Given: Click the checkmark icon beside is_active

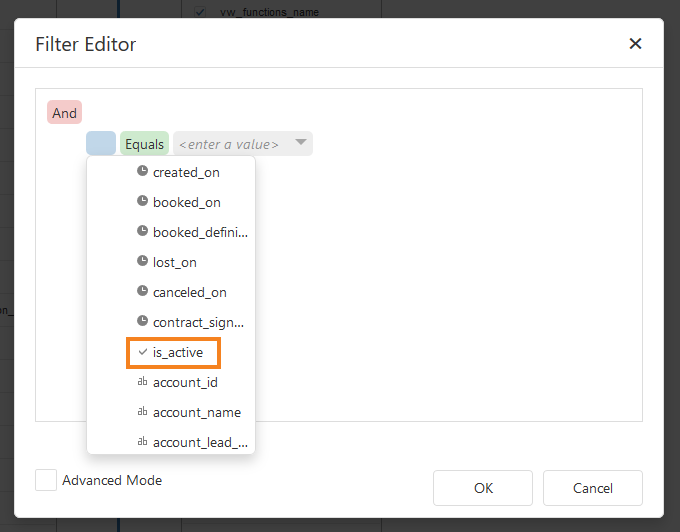Looking at the screenshot, I should [142, 352].
